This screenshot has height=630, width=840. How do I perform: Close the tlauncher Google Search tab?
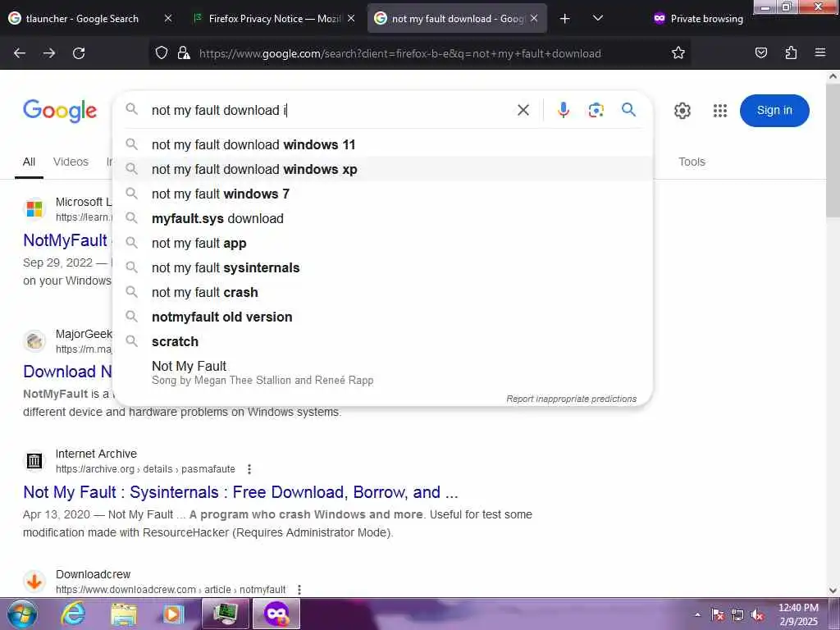pyautogui.click(x=168, y=18)
